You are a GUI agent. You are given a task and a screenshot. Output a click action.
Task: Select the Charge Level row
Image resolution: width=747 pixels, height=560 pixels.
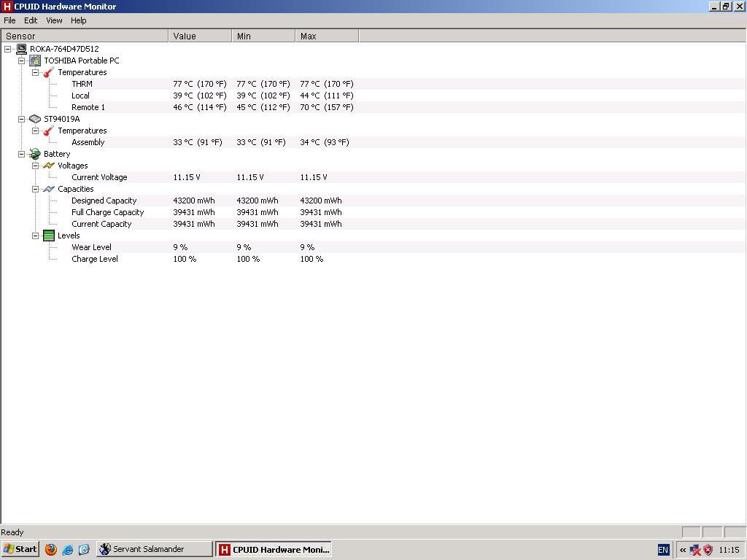(x=373, y=259)
